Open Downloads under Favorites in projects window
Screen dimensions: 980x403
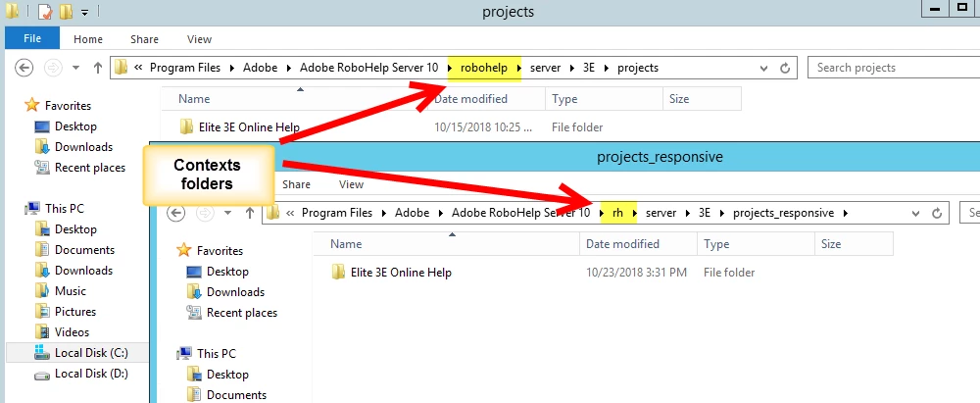[x=73, y=147]
